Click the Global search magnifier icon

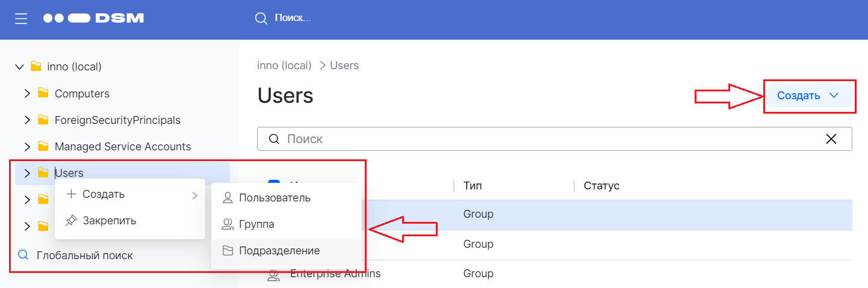(x=23, y=255)
